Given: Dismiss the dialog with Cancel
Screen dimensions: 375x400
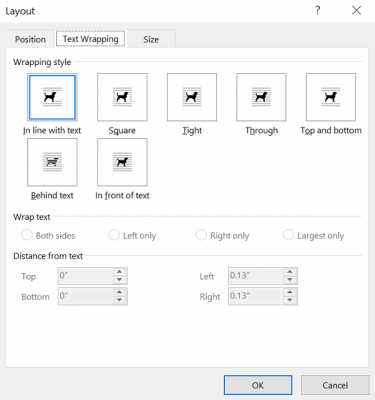Looking at the screenshot, I should tap(335, 385).
